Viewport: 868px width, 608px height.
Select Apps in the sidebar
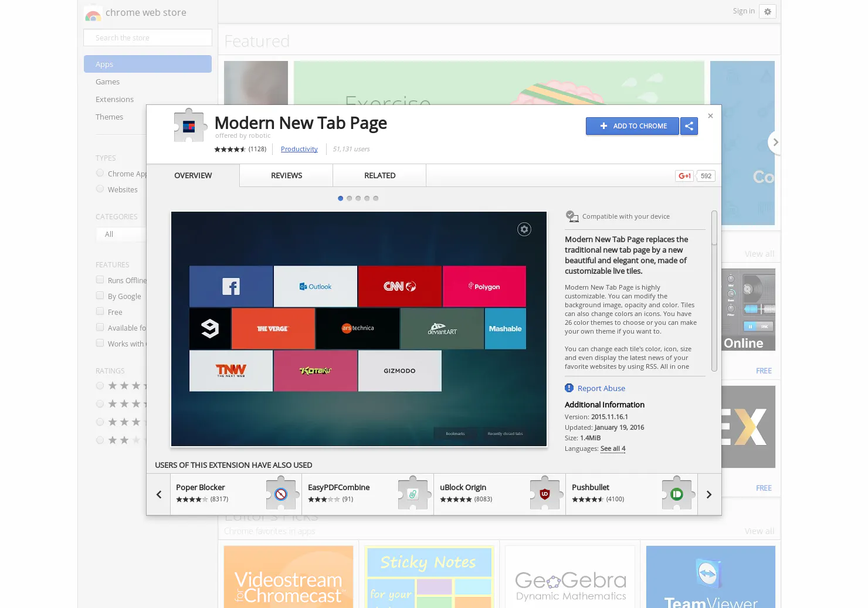click(x=148, y=64)
